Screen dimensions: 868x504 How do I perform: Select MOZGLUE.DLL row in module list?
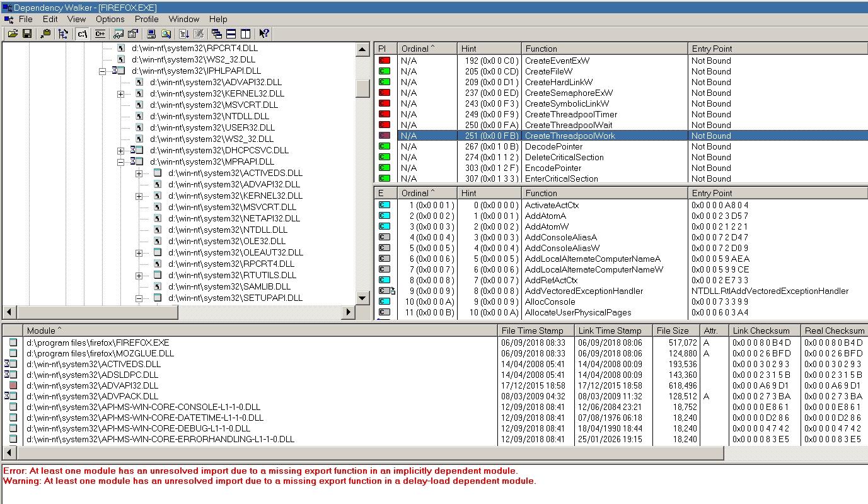pyautogui.click(x=100, y=353)
